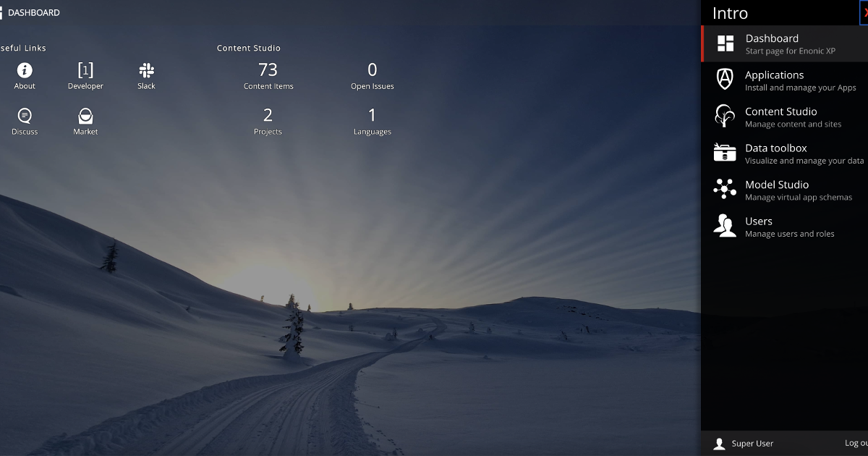Open the Developer docs icon
Screen dimensions: 868x456
85,70
